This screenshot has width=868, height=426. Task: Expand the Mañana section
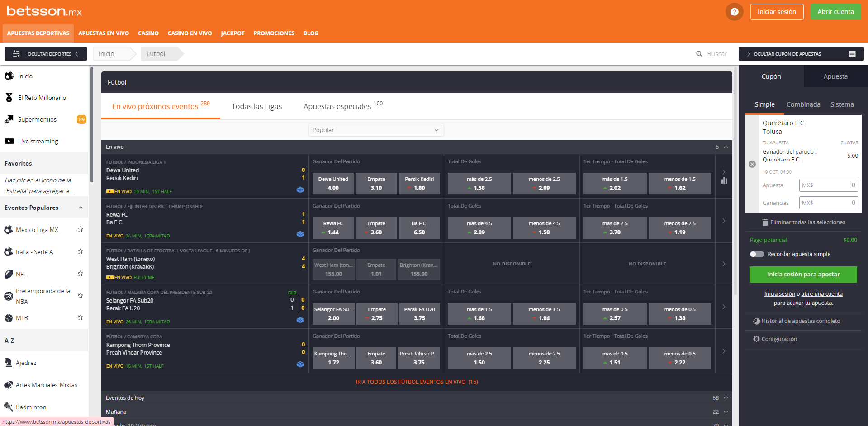[726, 412]
